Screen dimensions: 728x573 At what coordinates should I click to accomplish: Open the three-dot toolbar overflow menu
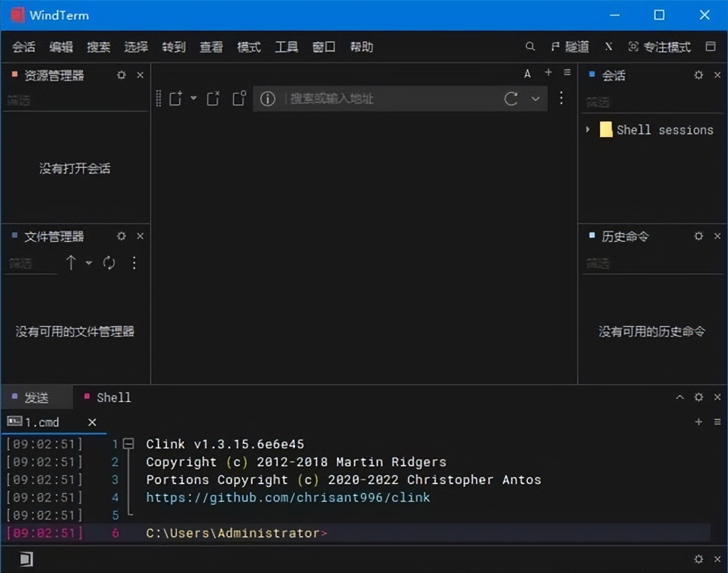[561, 99]
